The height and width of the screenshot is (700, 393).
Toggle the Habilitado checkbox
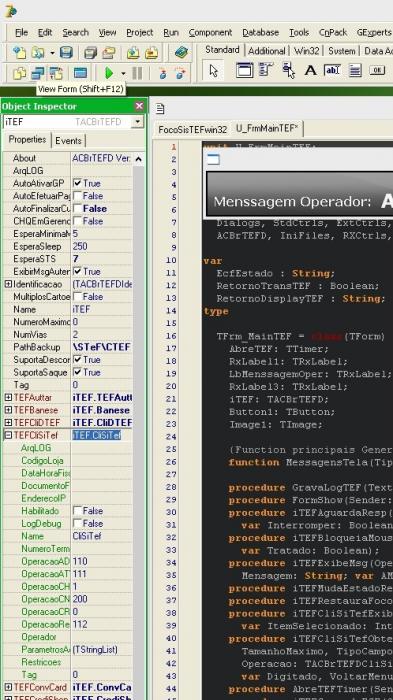point(77,511)
